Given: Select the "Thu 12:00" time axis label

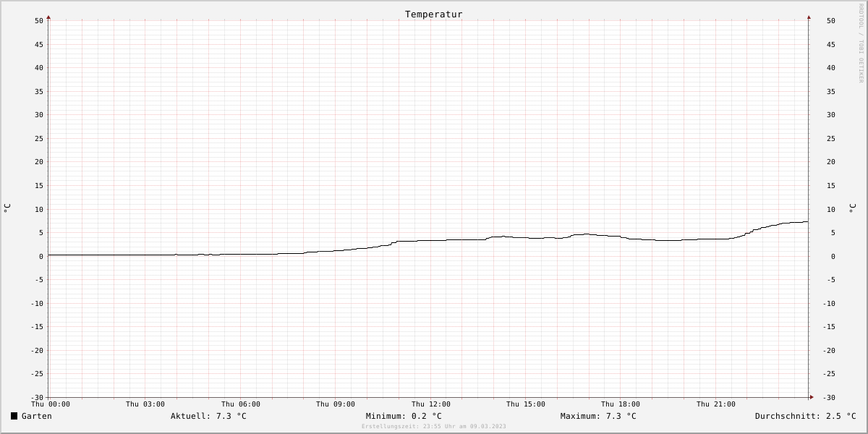Looking at the screenshot, I should click(x=431, y=404).
